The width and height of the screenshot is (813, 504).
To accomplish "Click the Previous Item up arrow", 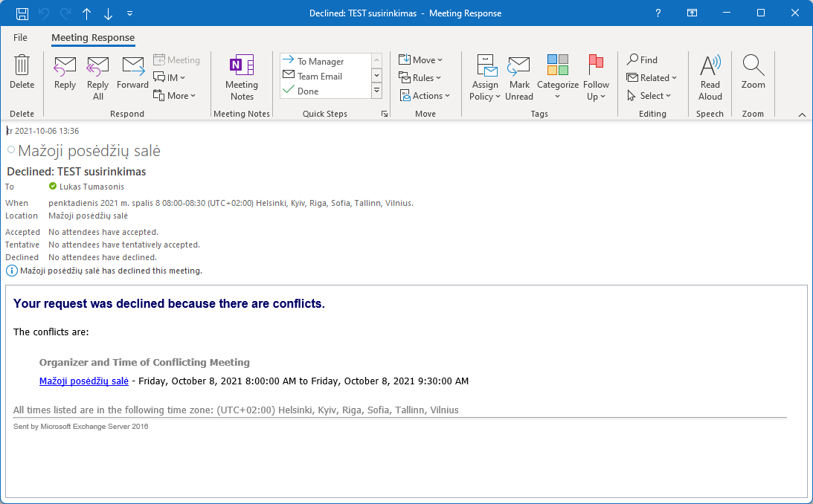I will (x=87, y=13).
